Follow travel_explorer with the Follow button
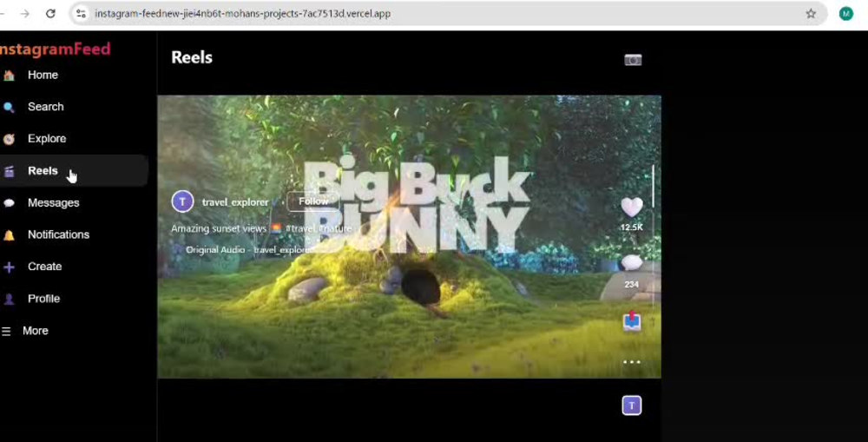 [313, 201]
